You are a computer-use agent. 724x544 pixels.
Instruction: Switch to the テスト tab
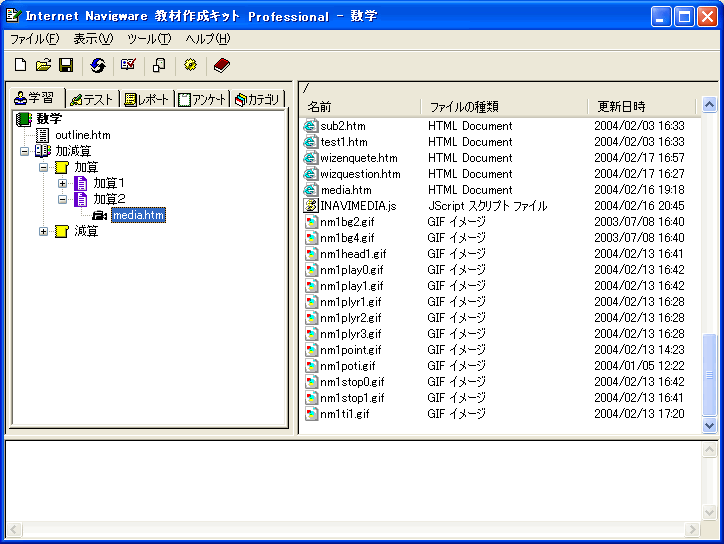(x=92, y=99)
